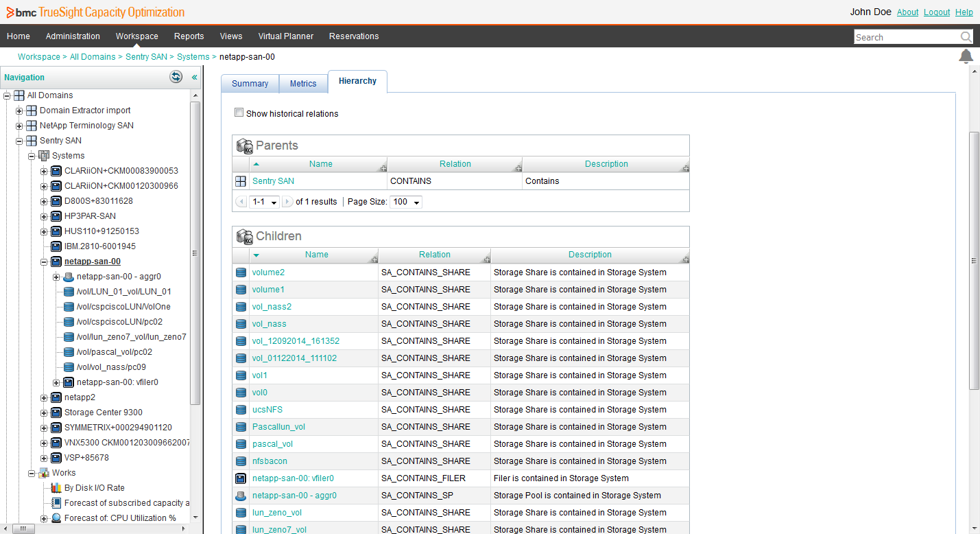Viewport: 980px width, 534px height.
Task: Open the 1-1 page range dropdown
Action: coord(265,202)
